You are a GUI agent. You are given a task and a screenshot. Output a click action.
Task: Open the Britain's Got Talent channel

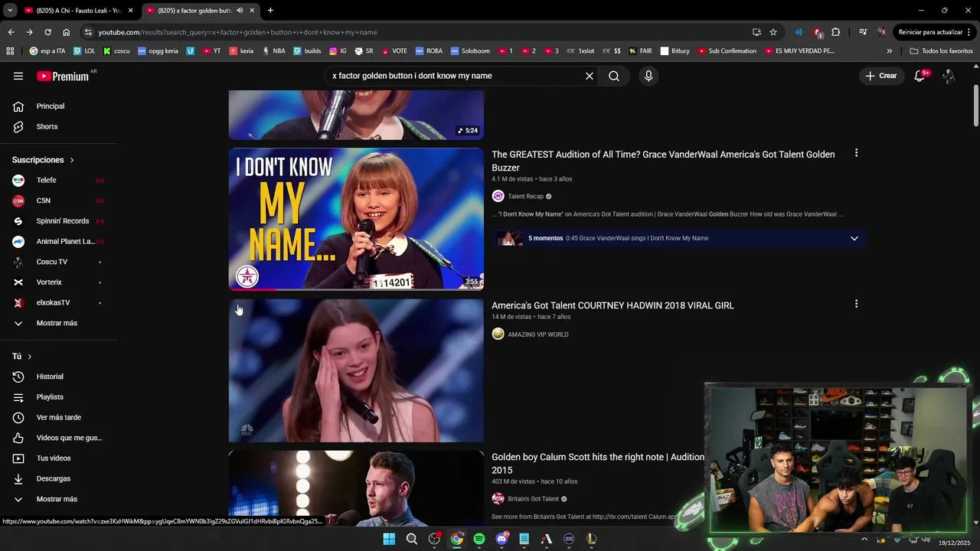click(533, 499)
